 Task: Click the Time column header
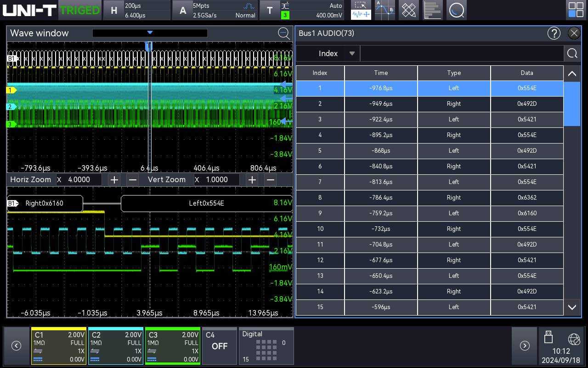point(380,73)
